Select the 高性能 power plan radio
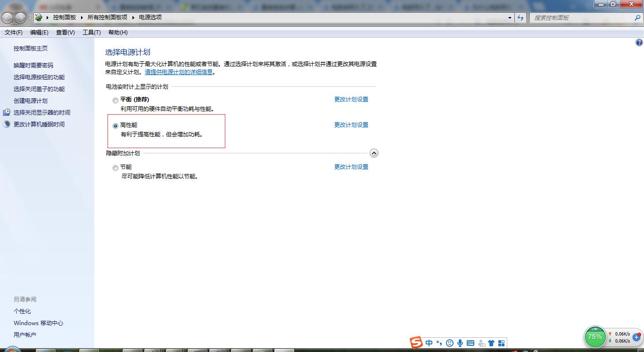 [x=116, y=126]
